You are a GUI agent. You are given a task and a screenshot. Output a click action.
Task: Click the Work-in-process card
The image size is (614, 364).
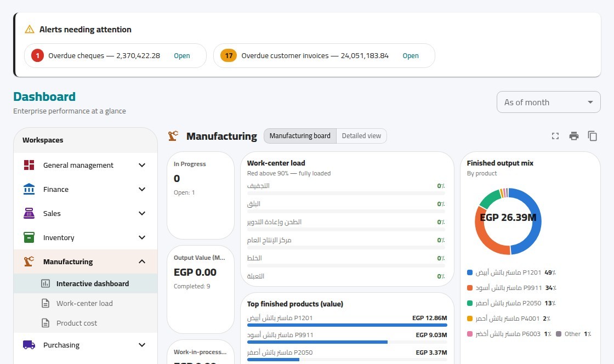(201, 352)
